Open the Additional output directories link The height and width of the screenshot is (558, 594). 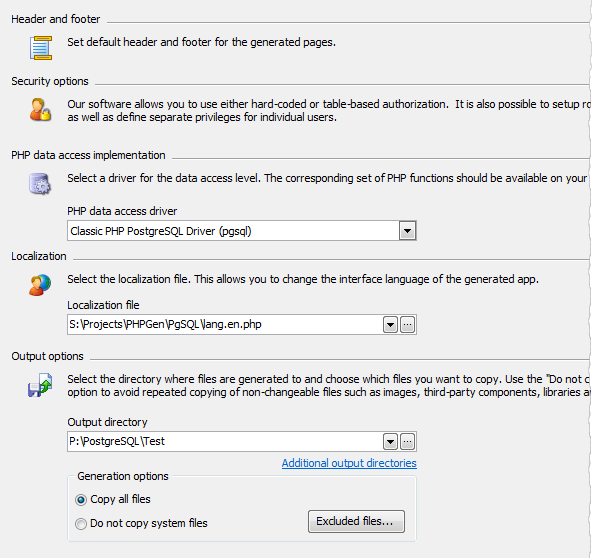(x=349, y=463)
